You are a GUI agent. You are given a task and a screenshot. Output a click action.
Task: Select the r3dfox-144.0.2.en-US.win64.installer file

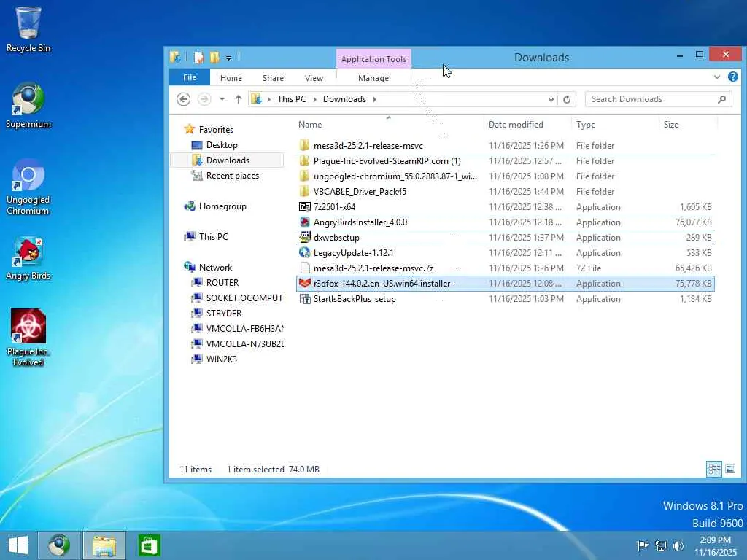click(x=506, y=284)
